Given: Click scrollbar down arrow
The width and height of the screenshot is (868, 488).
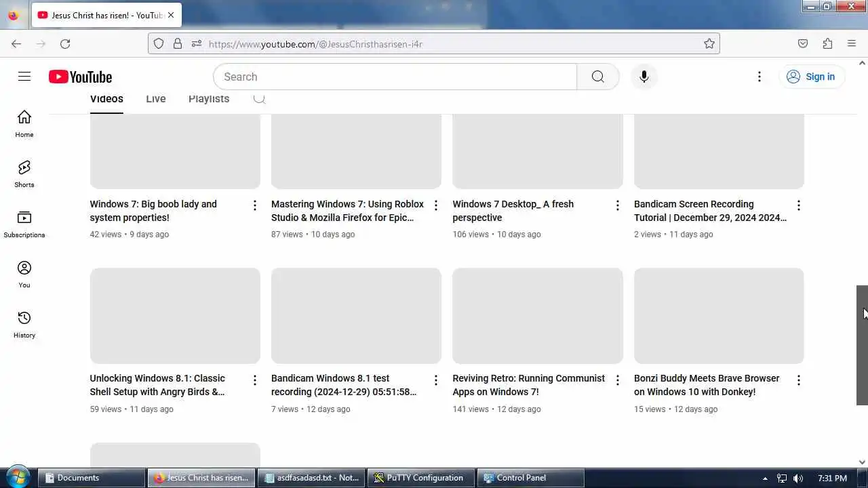Looking at the screenshot, I should (x=862, y=462).
